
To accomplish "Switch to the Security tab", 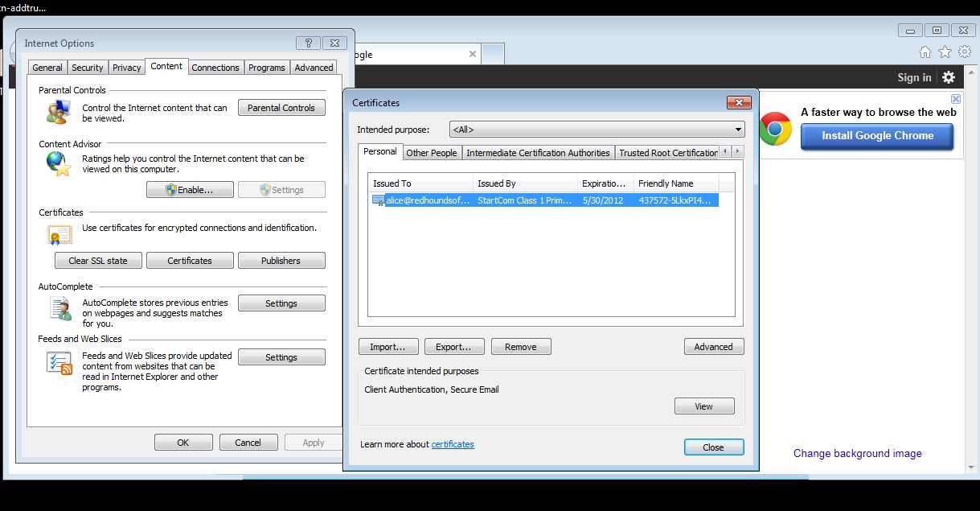I will (87, 68).
